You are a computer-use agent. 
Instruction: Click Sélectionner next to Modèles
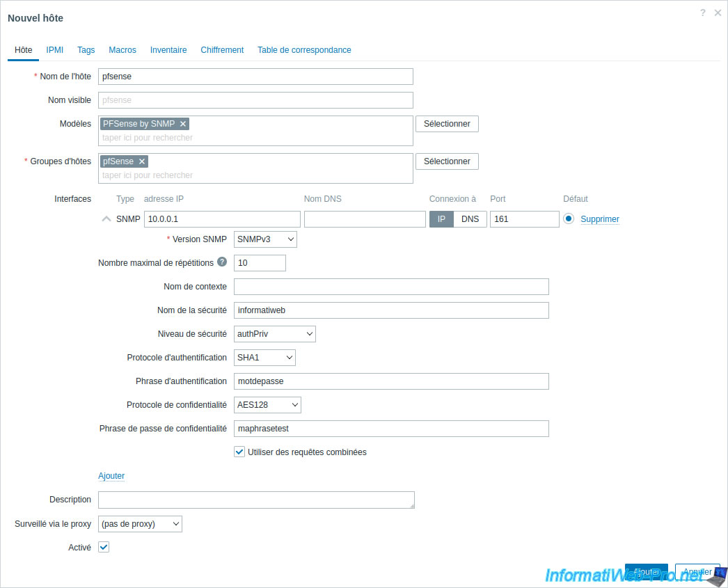pos(447,124)
